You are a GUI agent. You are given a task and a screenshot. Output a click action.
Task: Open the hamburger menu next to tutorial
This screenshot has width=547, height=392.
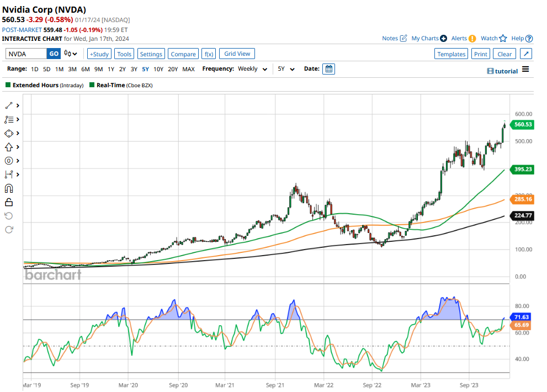tap(525, 70)
